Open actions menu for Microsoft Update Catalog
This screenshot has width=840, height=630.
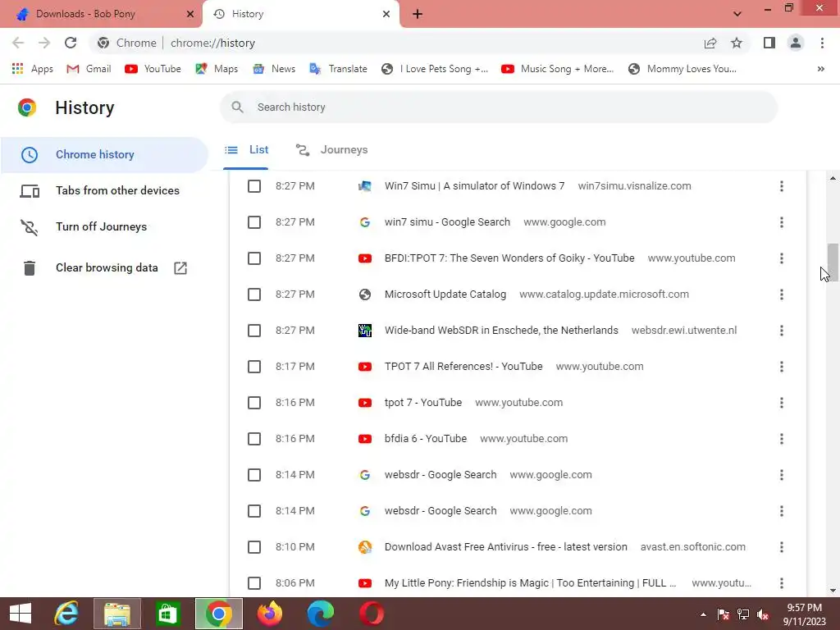point(782,294)
